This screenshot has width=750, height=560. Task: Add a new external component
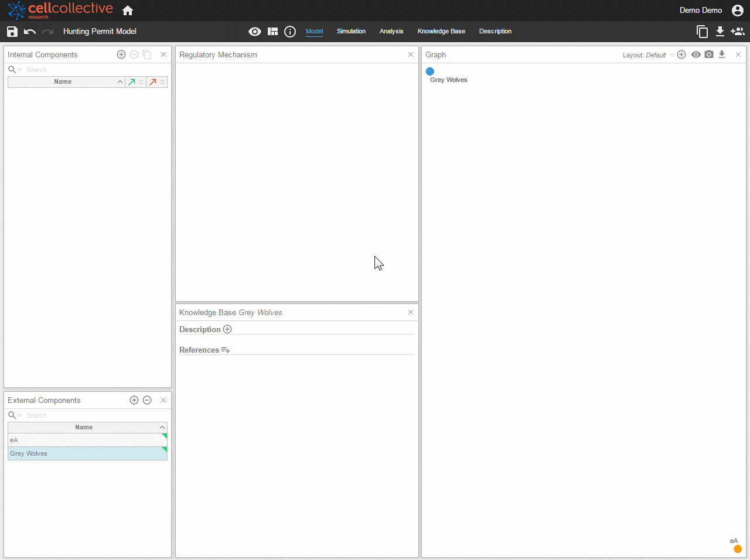[x=134, y=400]
